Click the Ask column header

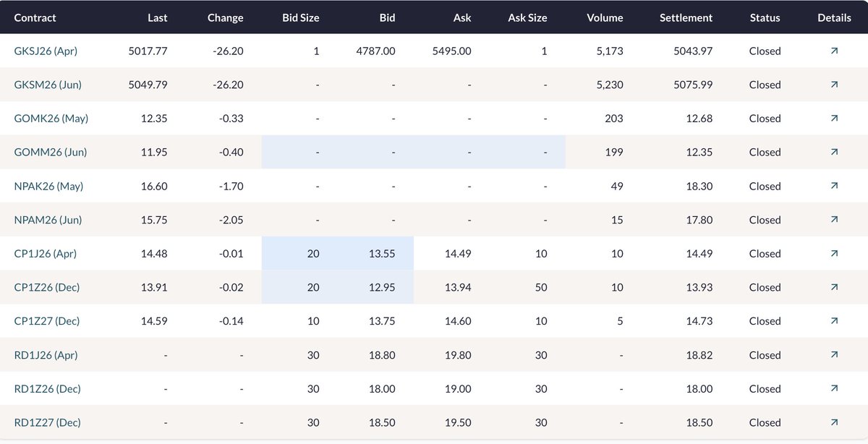pos(462,17)
